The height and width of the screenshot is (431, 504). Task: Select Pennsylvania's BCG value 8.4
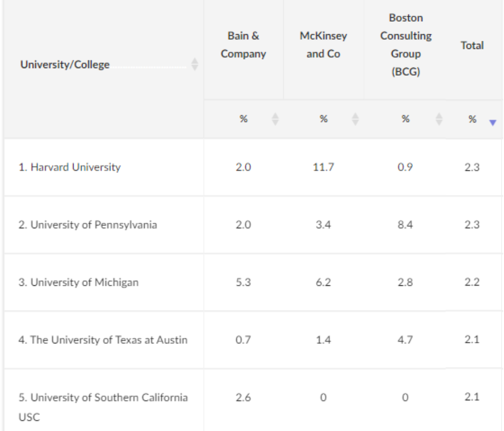(x=405, y=224)
